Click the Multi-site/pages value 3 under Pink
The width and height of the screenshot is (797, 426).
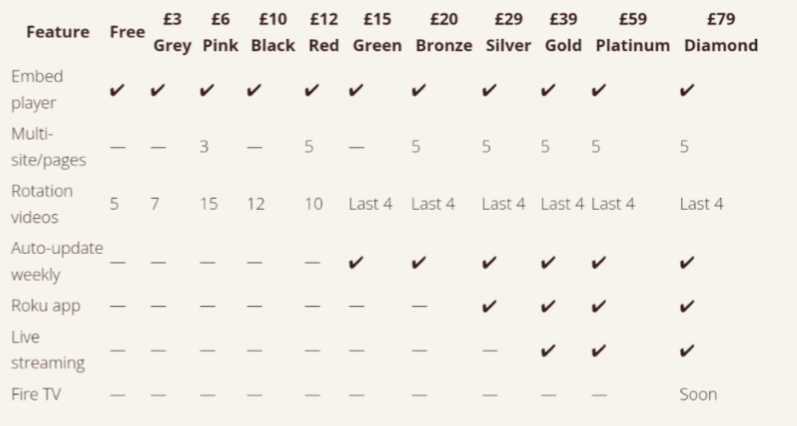(204, 147)
